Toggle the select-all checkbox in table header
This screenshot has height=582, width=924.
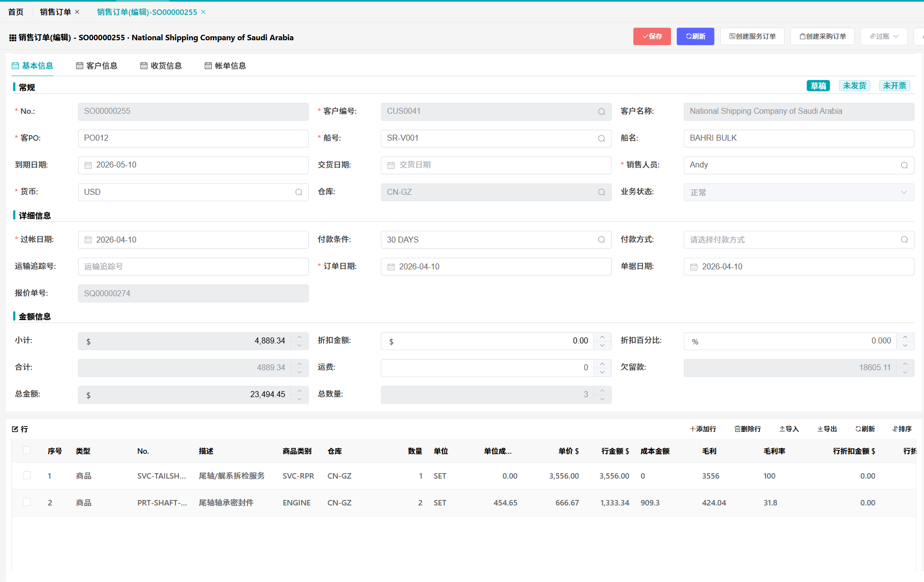pos(27,450)
